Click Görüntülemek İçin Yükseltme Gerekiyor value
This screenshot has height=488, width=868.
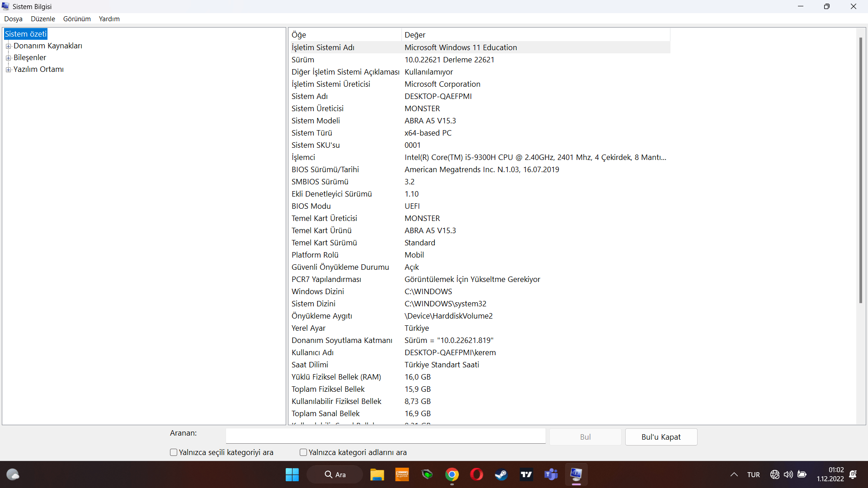[x=472, y=279]
